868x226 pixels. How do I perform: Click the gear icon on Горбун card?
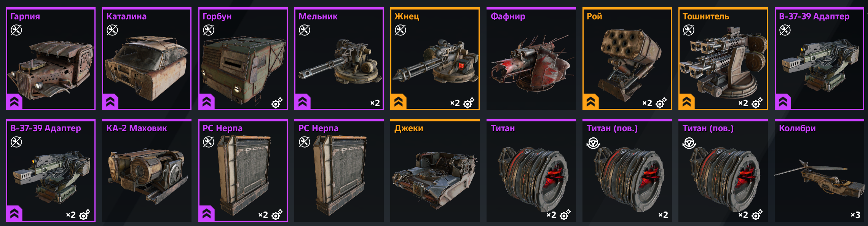(x=277, y=103)
